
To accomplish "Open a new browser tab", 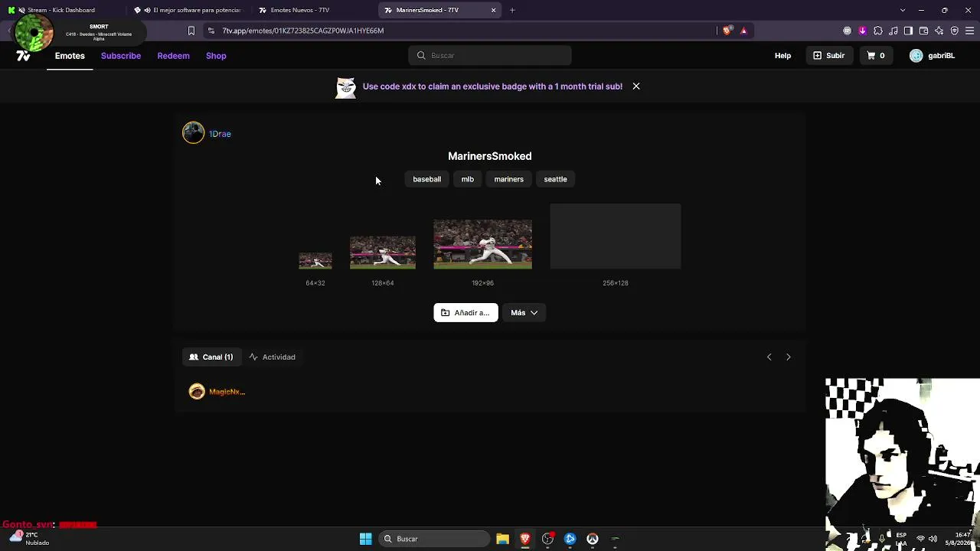I will click(512, 10).
